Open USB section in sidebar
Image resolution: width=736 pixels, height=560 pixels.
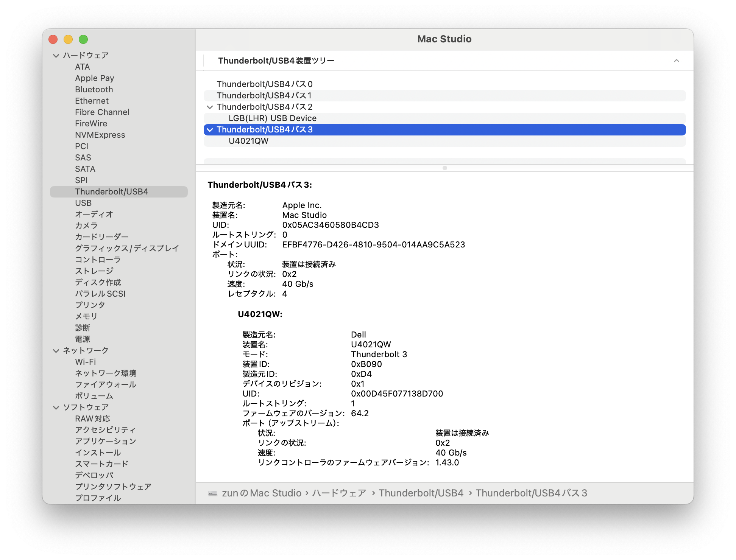(83, 203)
